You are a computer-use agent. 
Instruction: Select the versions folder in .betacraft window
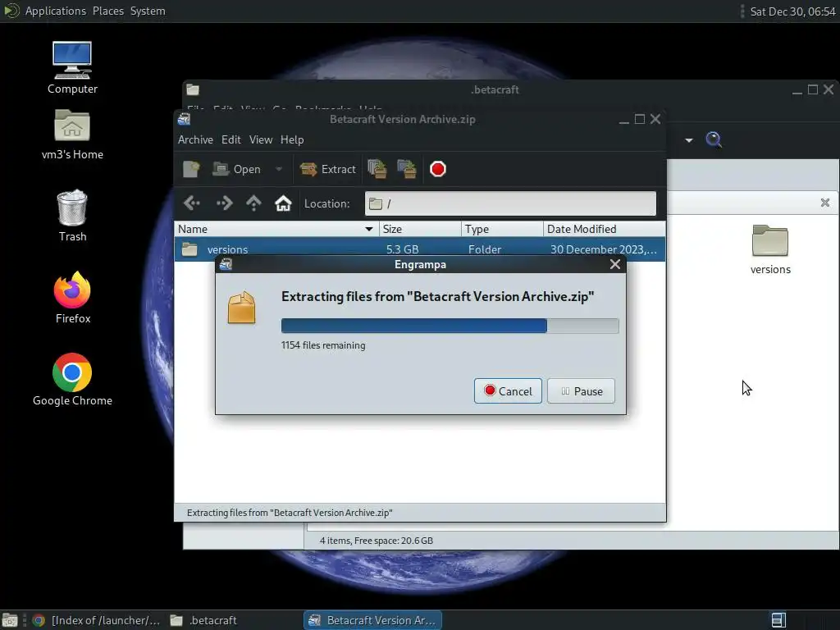[x=770, y=249]
